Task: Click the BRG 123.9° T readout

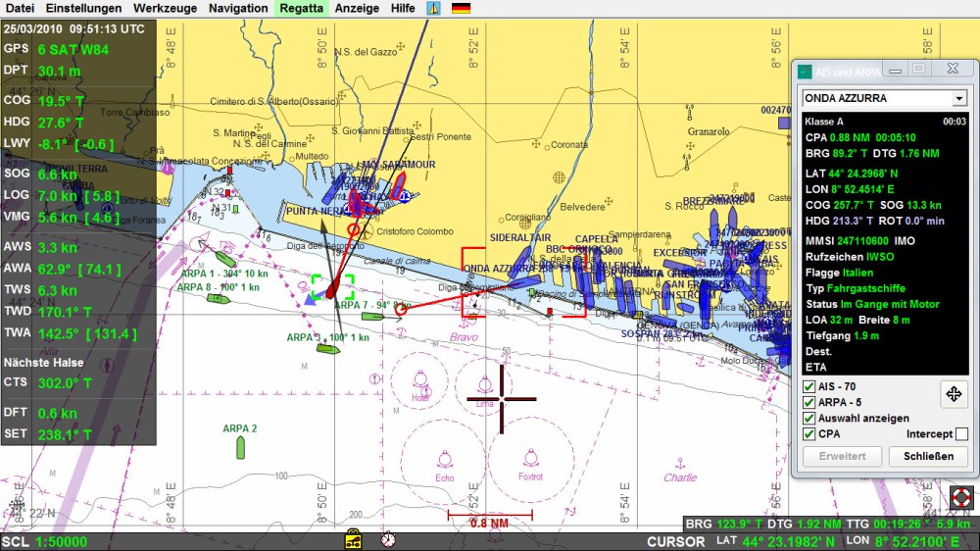Action: [724, 525]
